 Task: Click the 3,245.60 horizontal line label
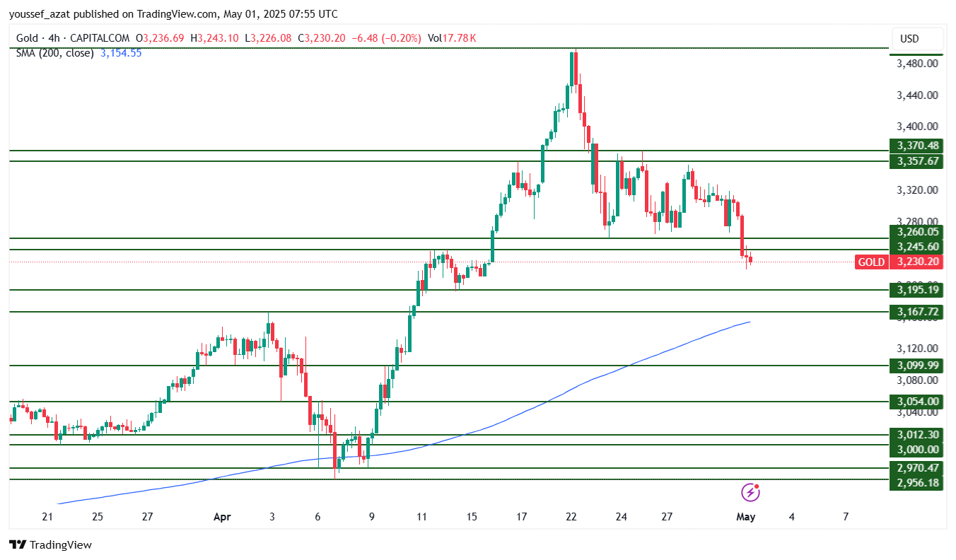point(917,247)
